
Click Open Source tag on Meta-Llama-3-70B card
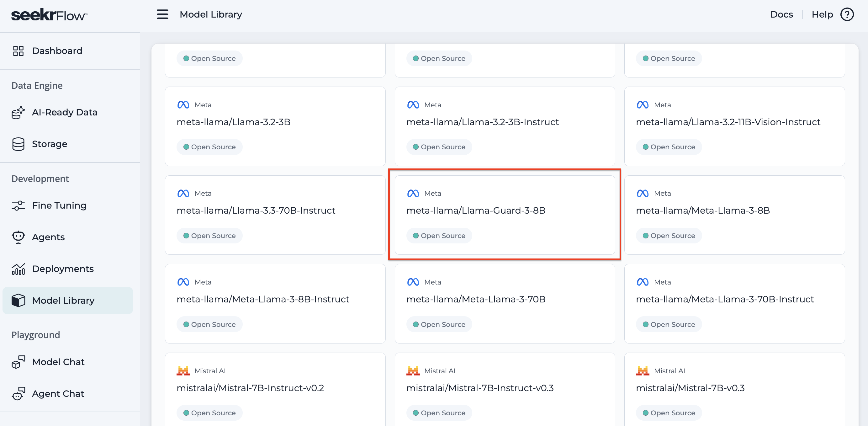439,324
